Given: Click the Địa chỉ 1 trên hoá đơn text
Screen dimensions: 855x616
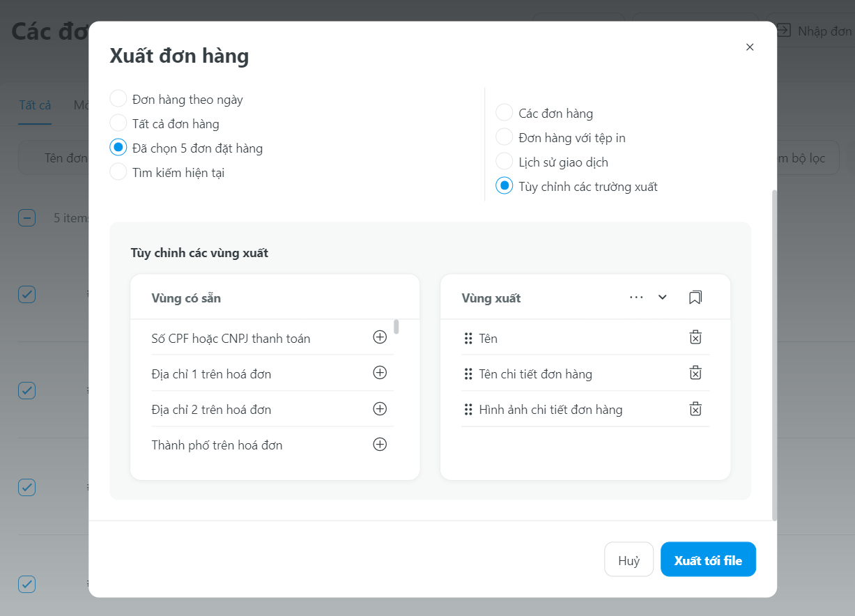Looking at the screenshot, I should tap(211, 374).
